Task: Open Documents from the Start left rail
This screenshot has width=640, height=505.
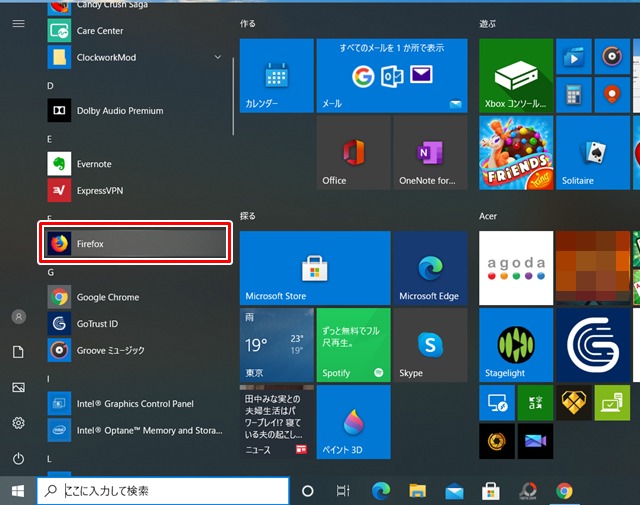Action: click(x=18, y=352)
